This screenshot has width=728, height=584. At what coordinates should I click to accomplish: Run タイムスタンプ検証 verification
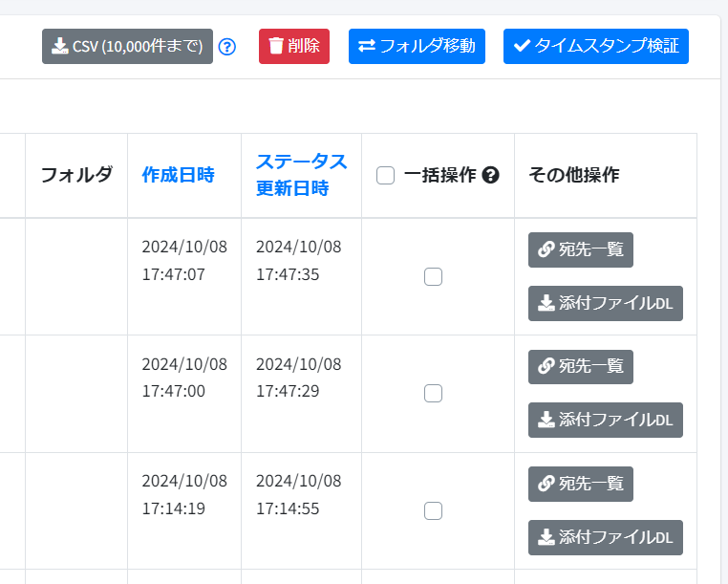tap(596, 46)
